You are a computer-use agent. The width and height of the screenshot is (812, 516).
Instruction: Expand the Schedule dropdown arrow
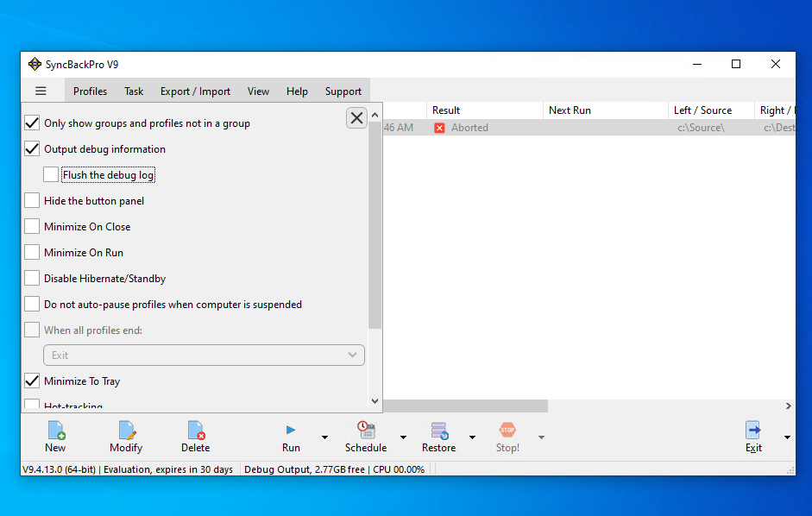[x=403, y=437]
